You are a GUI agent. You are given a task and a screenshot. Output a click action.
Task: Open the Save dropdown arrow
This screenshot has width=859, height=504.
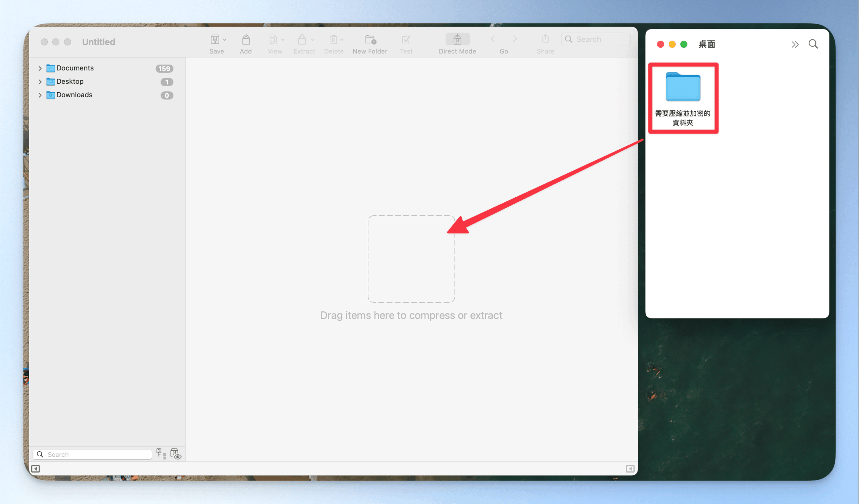click(225, 40)
